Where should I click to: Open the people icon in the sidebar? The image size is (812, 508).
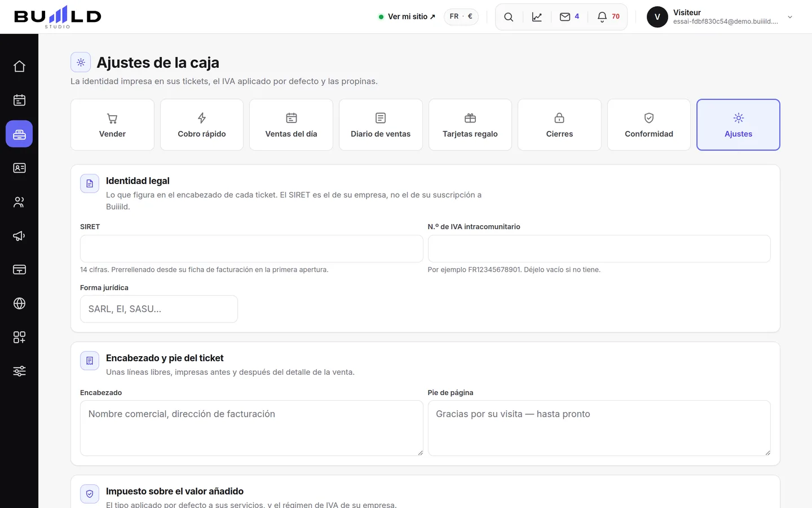[19, 202]
